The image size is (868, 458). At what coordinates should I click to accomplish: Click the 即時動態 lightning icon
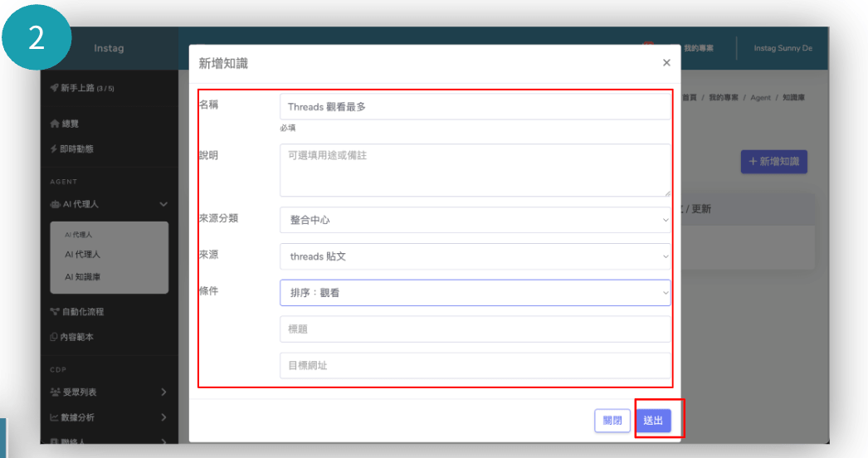tap(54, 149)
